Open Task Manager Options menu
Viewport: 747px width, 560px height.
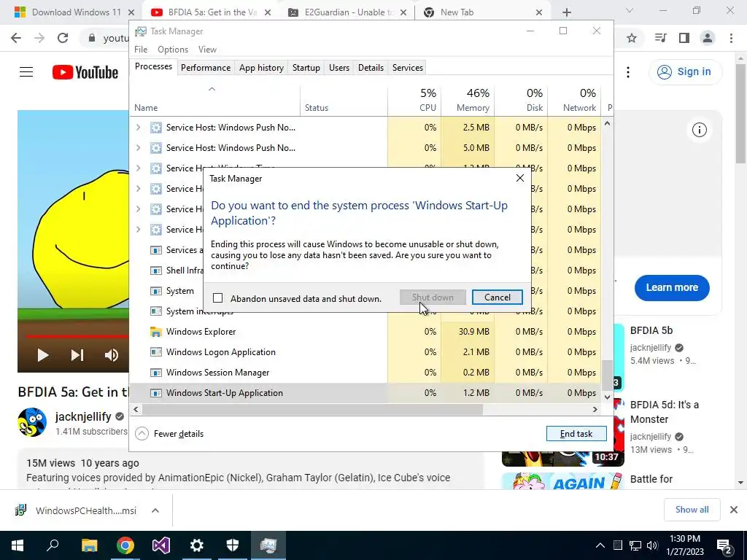click(172, 50)
